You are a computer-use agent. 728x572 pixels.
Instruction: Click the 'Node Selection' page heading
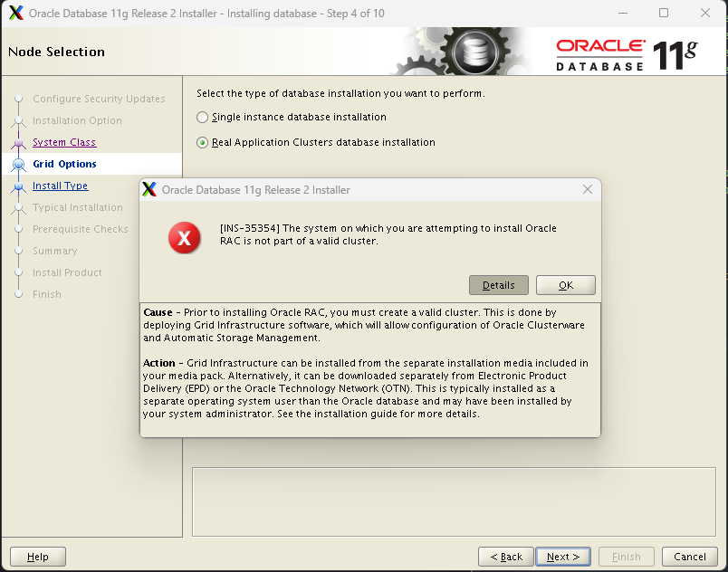point(57,52)
